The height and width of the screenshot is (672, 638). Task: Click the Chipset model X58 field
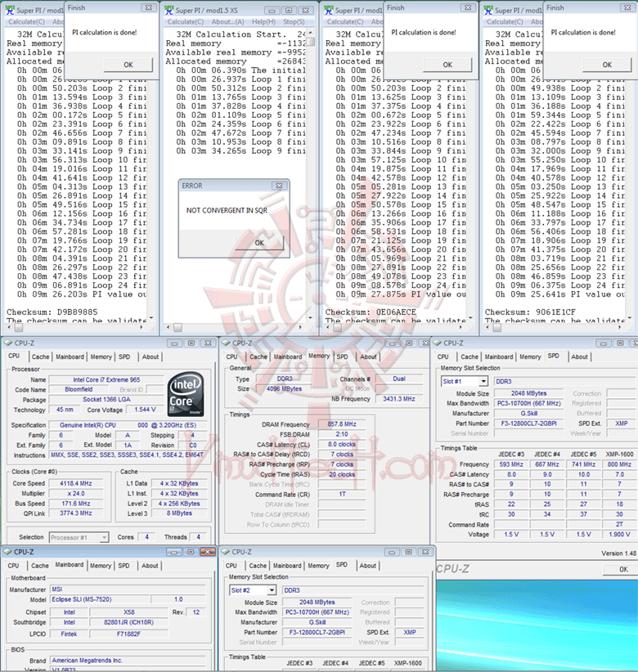click(128, 612)
